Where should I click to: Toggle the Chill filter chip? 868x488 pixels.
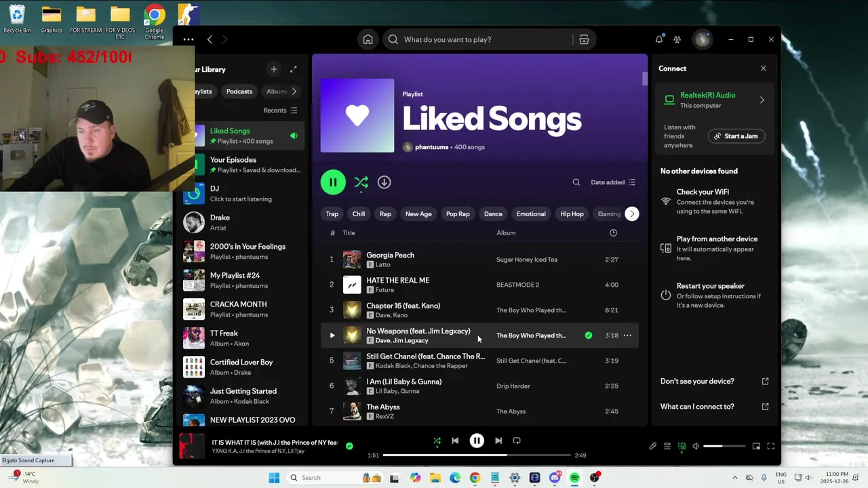click(x=359, y=214)
